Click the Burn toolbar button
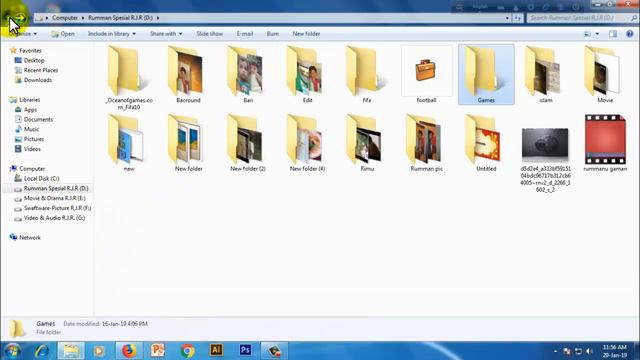 (273, 34)
